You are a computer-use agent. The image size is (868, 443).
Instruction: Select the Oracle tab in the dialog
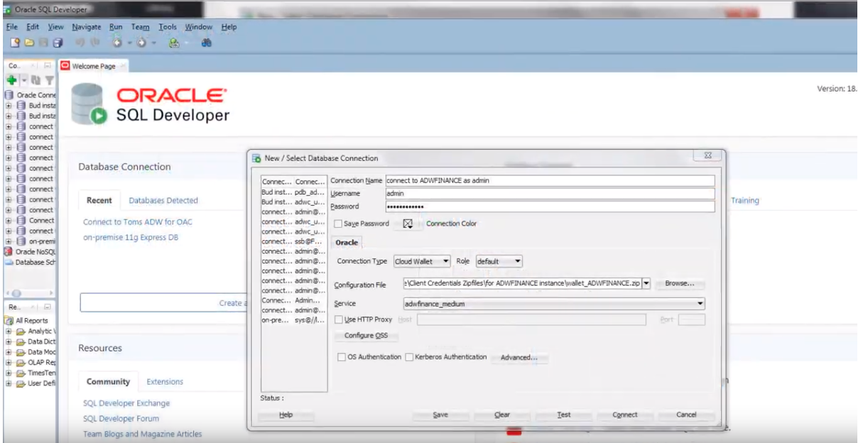347,242
